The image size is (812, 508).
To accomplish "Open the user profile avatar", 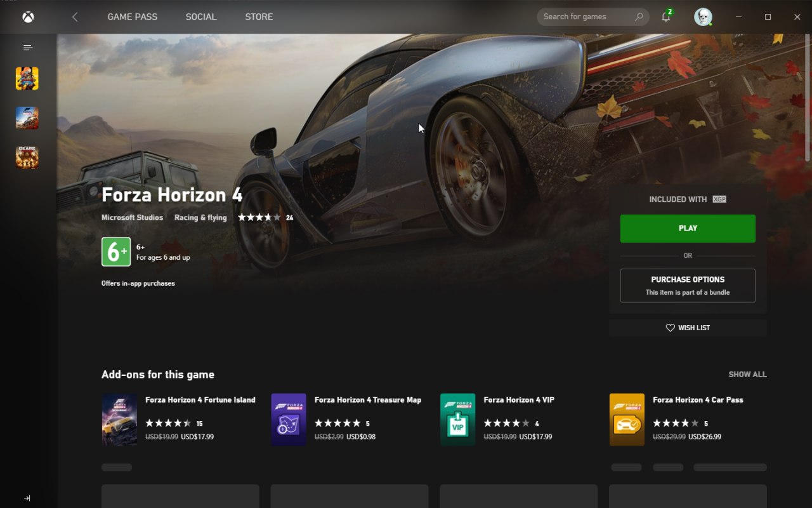I will pyautogui.click(x=703, y=17).
